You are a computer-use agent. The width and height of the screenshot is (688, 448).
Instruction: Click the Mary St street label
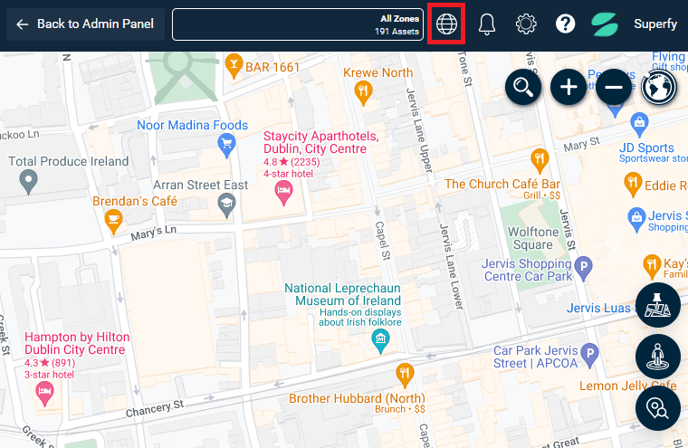click(x=581, y=144)
